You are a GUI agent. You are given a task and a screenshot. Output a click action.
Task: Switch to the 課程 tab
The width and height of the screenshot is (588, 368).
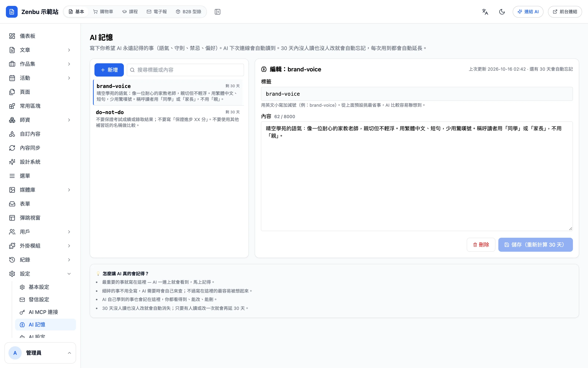pos(130,12)
